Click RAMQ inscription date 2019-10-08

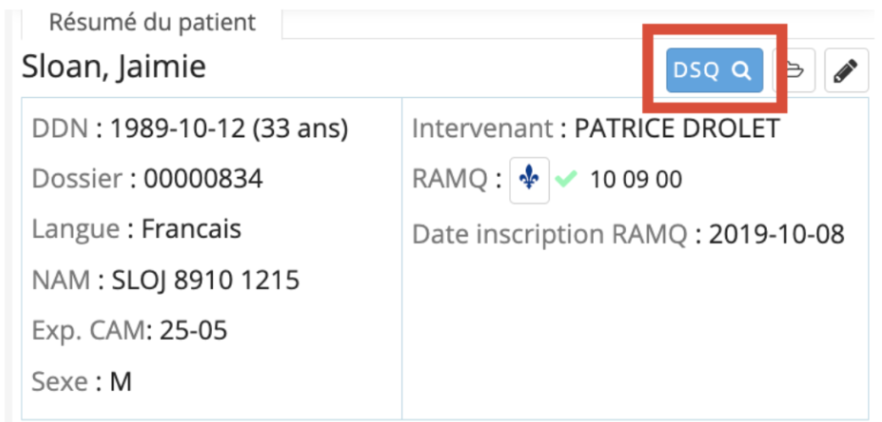click(777, 234)
